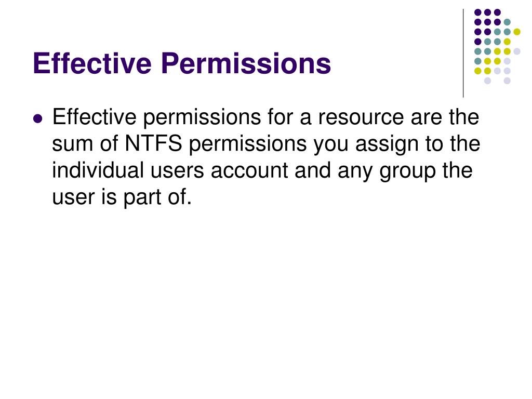Click the text 'user is part of.'
The height and width of the screenshot is (399, 532).
coord(122,197)
